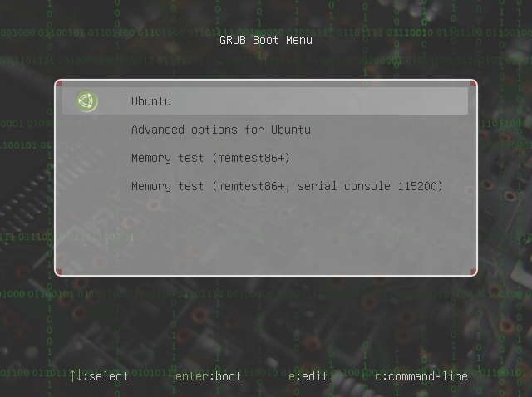The height and width of the screenshot is (397, 532).
Task: Select the Ubuntu boot entry
Action: pos(265,101)
